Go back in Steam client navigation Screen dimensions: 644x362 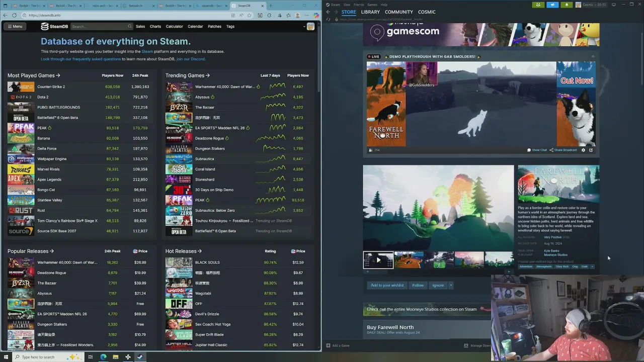(x=328, y=12)
